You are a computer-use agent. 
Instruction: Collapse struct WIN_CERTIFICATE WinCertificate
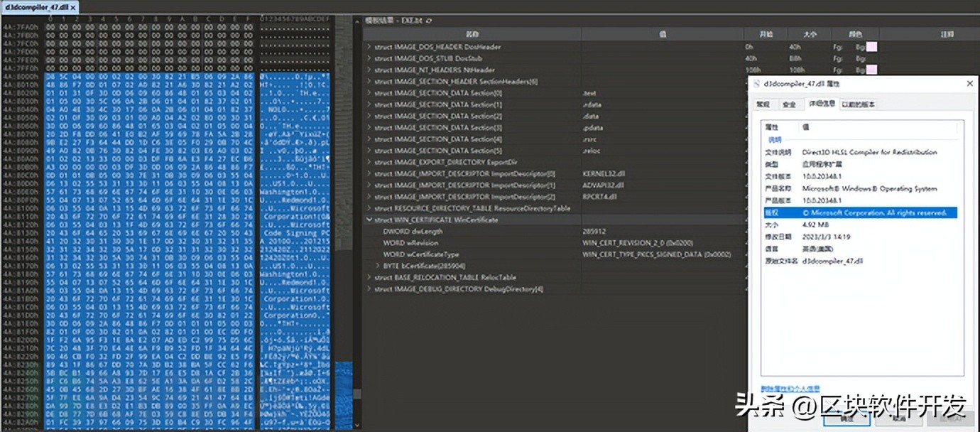coord(369,220)
